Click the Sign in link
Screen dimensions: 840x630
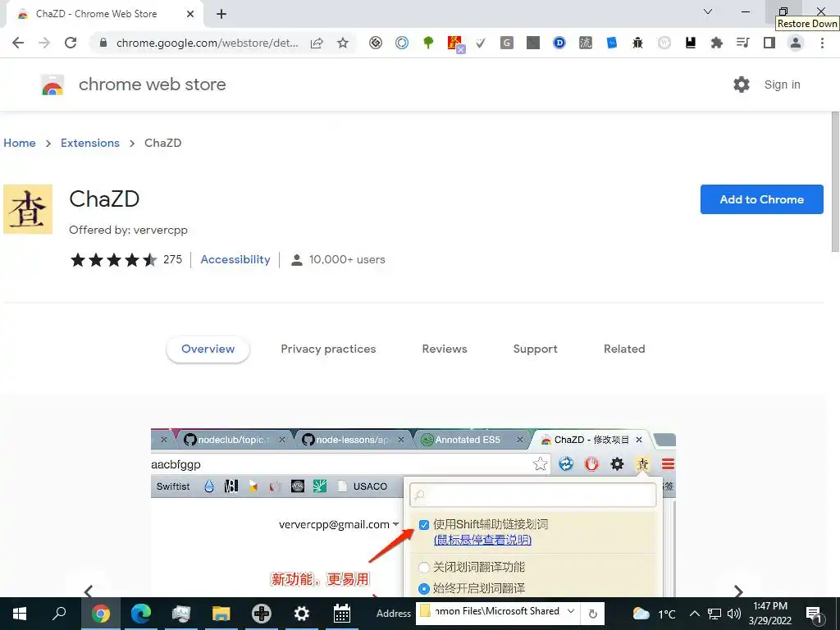(782, 84)
